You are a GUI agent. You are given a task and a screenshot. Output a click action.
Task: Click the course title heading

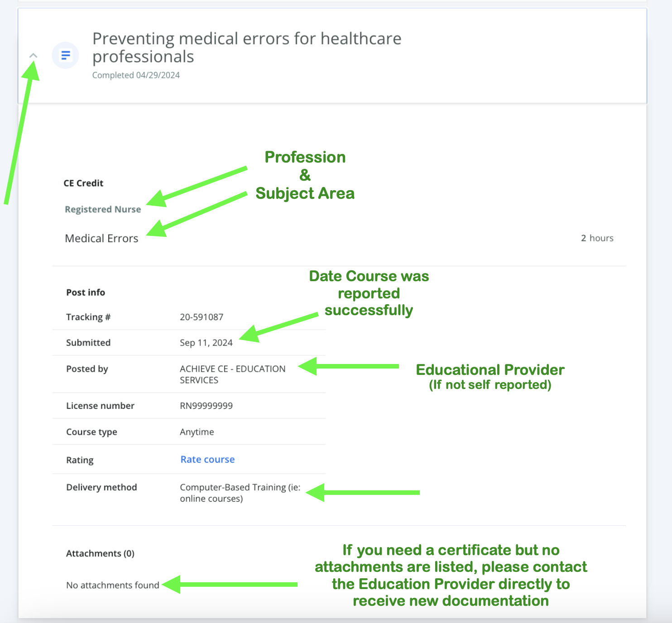click(247, 48)
